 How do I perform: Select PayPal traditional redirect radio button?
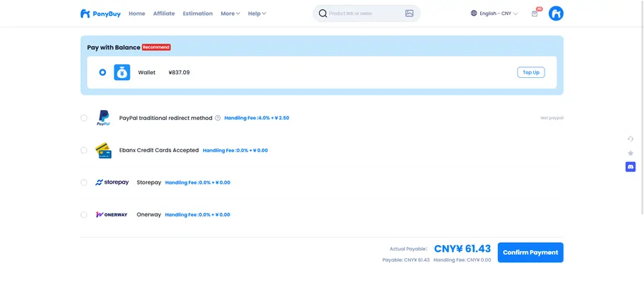tap(84, 118)
